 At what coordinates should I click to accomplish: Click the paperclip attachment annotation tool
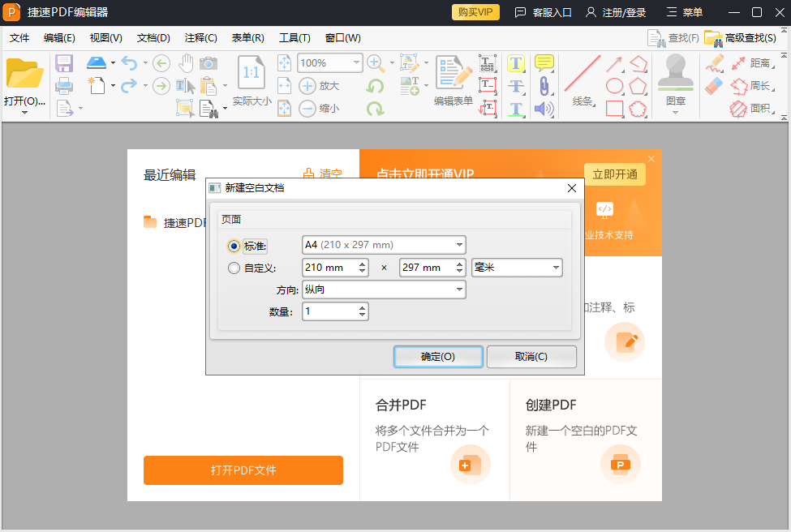pyautogui.click(x=544, y=84)
